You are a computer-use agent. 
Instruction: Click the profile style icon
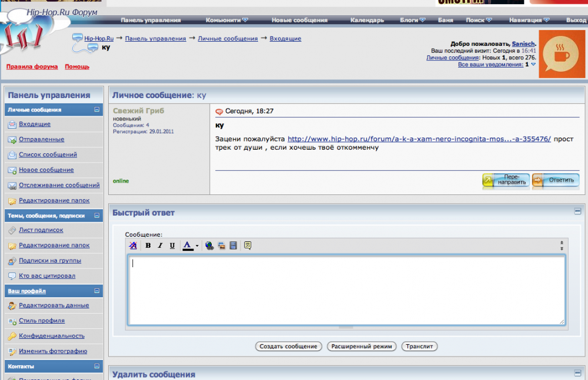[x=12, y=321]
